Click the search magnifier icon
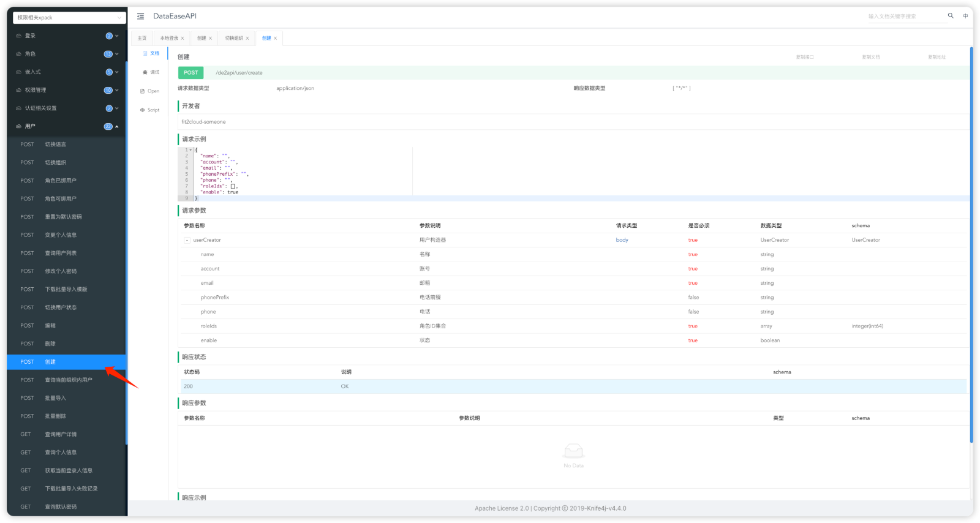Viewport: 980px width, 523px height. click(x=951, y=16)
